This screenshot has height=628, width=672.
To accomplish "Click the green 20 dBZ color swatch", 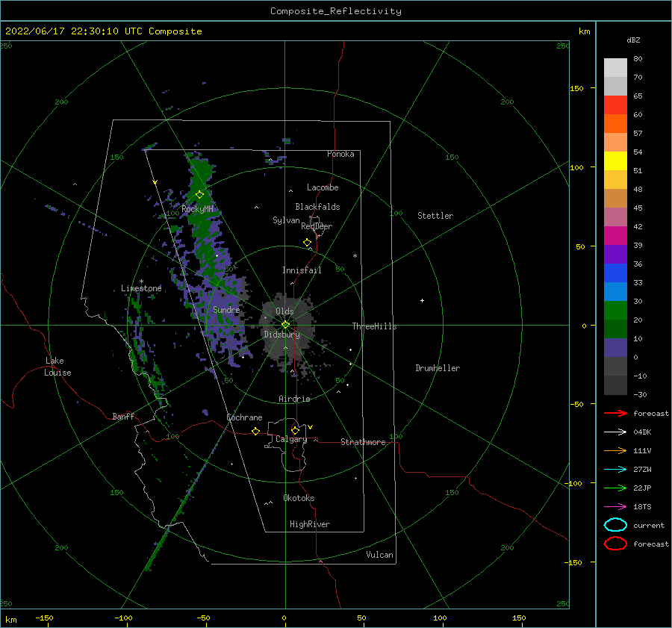I will [x=615, y=311].
